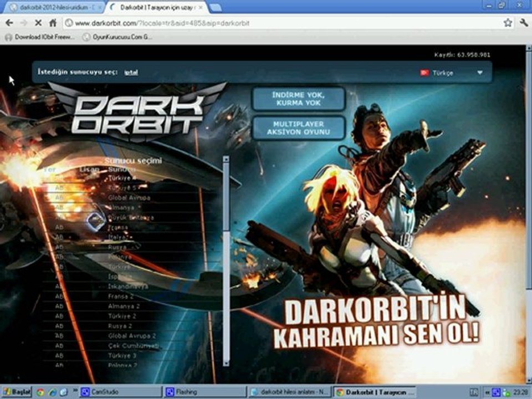The width and height of the screenshot is (532, 399).
Task: Open the Chrome wrench menu
Action: 524,23
